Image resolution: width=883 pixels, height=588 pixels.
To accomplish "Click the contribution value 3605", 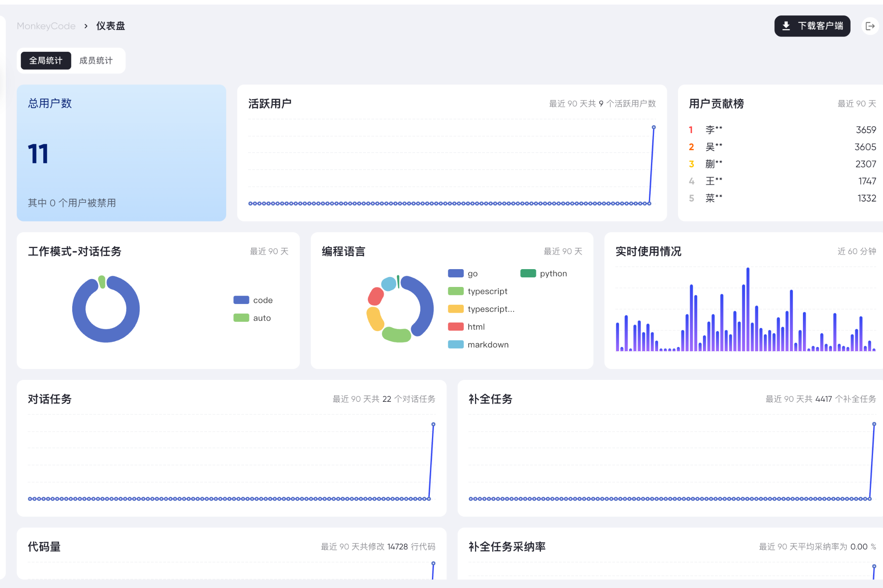I will [x=865, y=147].
